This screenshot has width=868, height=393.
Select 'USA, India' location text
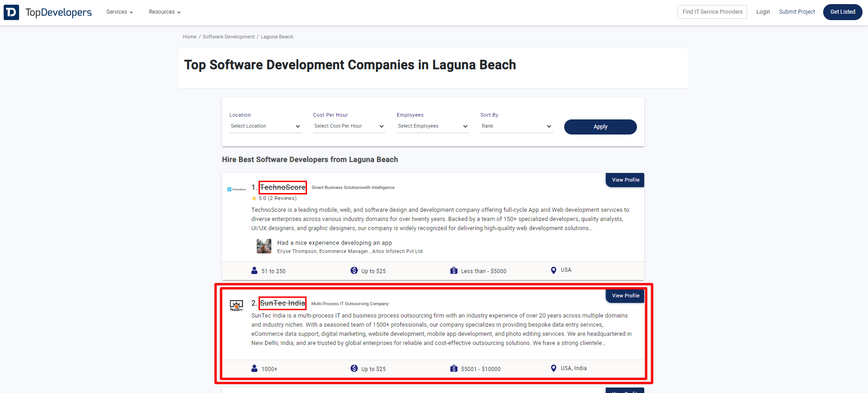(x=574, y=368)
